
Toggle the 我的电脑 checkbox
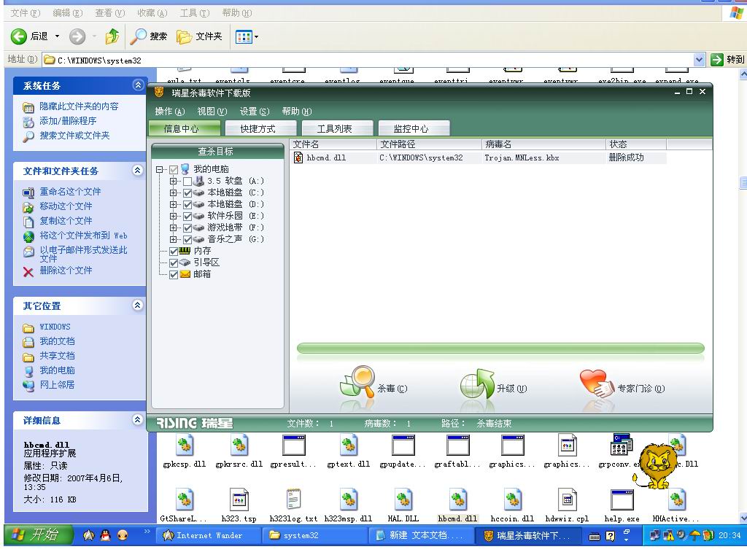pyautogui.click(x=174, y=169)
